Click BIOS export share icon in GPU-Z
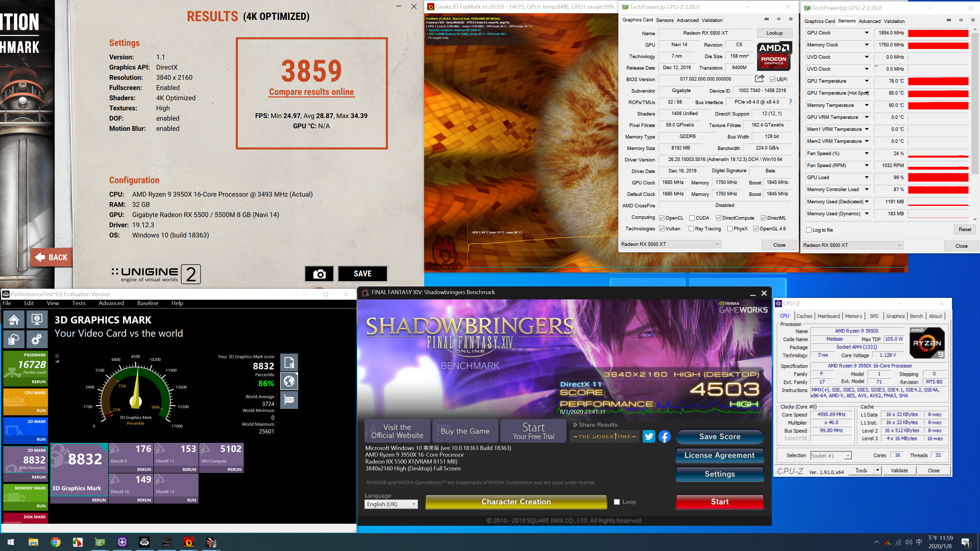 [759, 78]
